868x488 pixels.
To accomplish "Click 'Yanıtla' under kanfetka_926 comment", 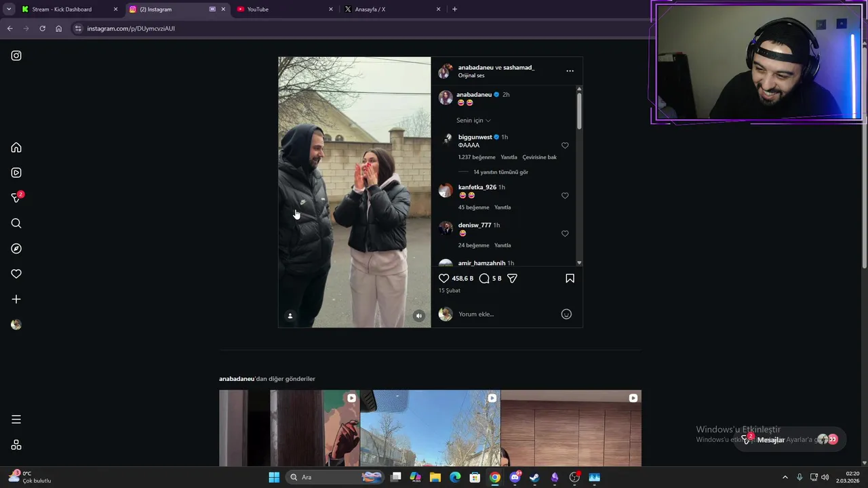I will [x=502, y=207].
